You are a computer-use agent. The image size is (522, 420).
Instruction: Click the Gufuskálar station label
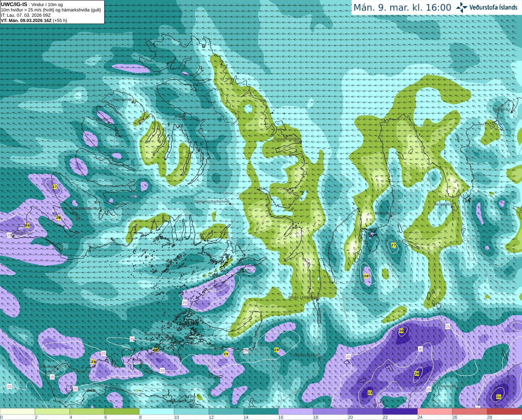pos(48,367)
